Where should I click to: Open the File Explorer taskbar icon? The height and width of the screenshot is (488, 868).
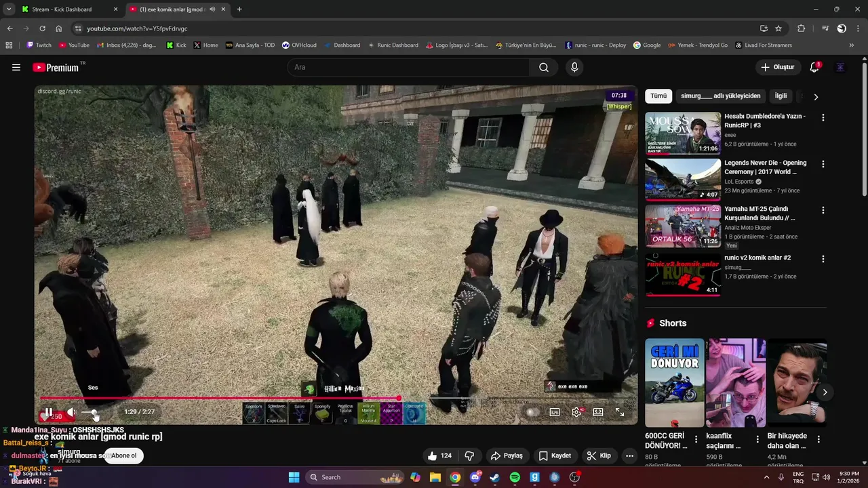(435, 477)
